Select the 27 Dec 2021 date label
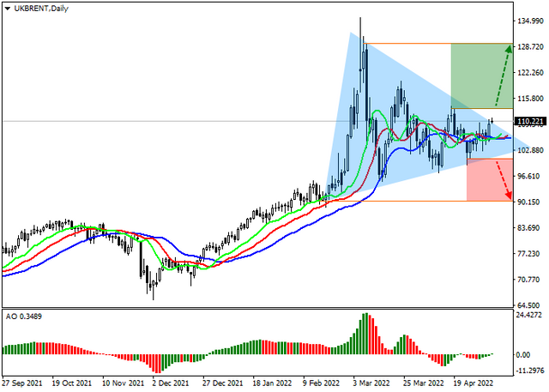The width and height of the screenshot is (549, 392). click(x=223, y=383)
